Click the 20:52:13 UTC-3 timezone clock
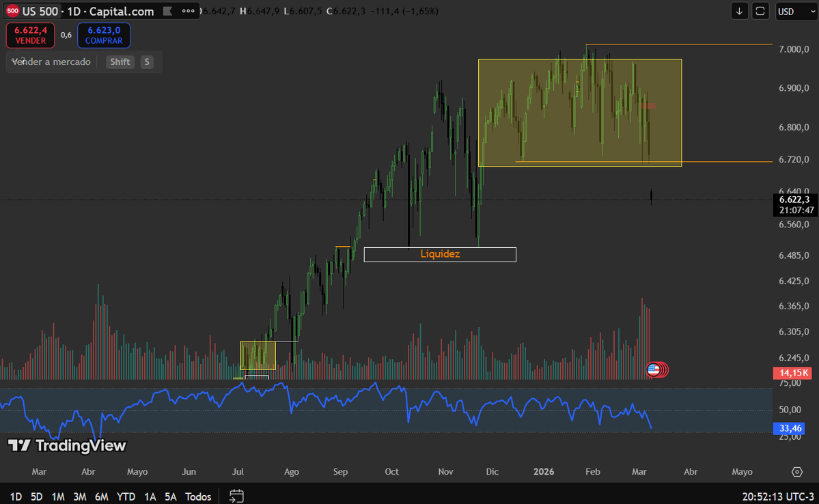Image resolution: width=819 pixels, height=504 pixels. (x=778, y=496)
